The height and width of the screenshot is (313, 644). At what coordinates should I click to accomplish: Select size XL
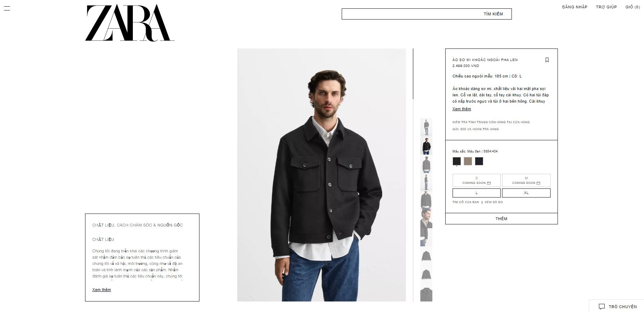coord(526,193)
